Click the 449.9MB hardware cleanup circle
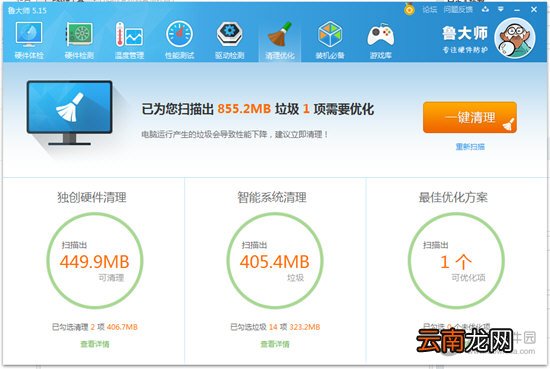This screenshot has height=369, width=550. 95,261
